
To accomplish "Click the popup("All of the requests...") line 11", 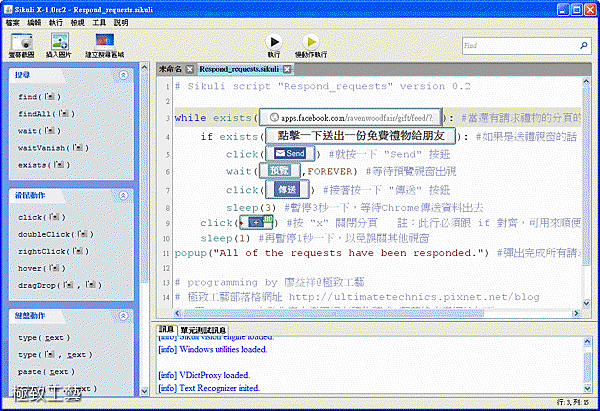I will click(x=332, y=253).
